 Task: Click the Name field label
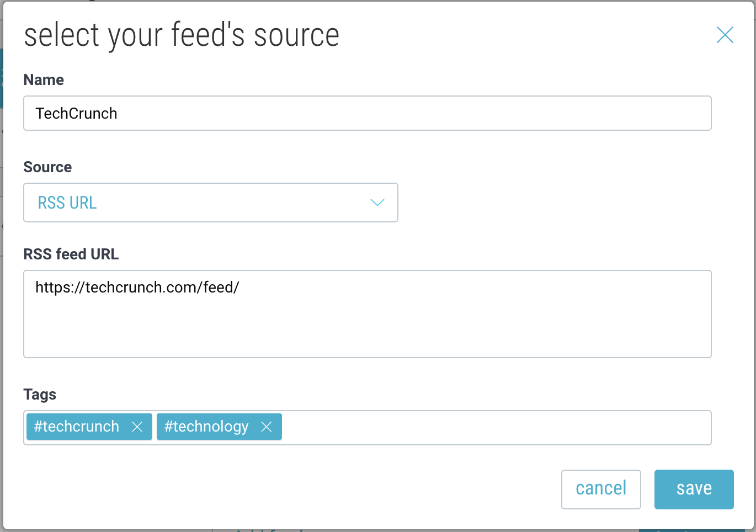[44, 80]
